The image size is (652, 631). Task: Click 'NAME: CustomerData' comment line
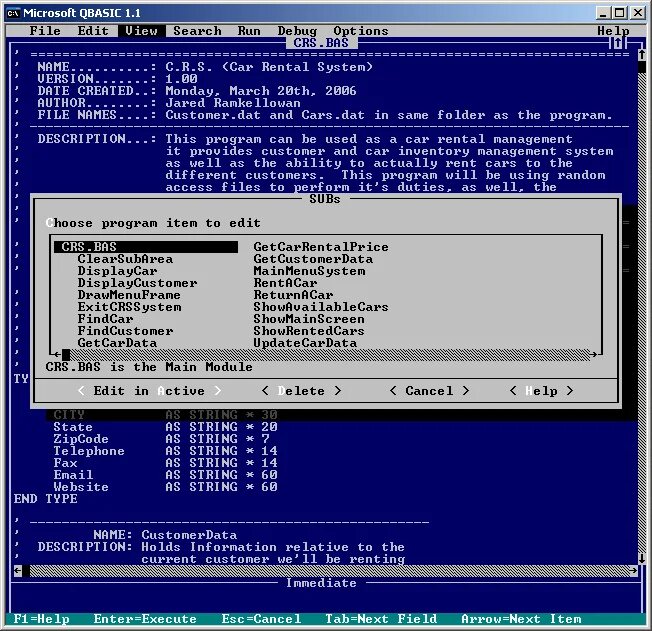165,535
